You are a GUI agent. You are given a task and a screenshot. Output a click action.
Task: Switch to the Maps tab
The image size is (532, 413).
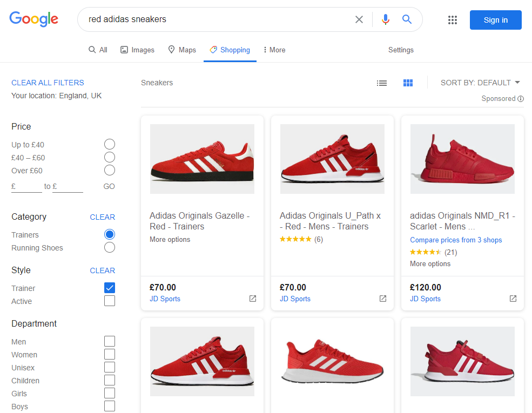coord(182,50)
